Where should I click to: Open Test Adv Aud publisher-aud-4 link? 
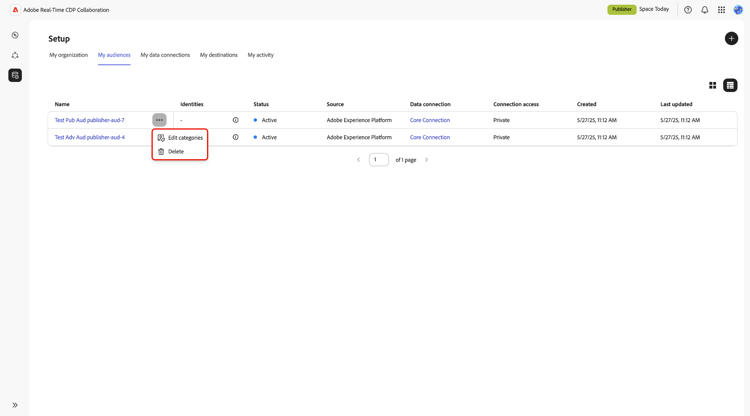89,137
